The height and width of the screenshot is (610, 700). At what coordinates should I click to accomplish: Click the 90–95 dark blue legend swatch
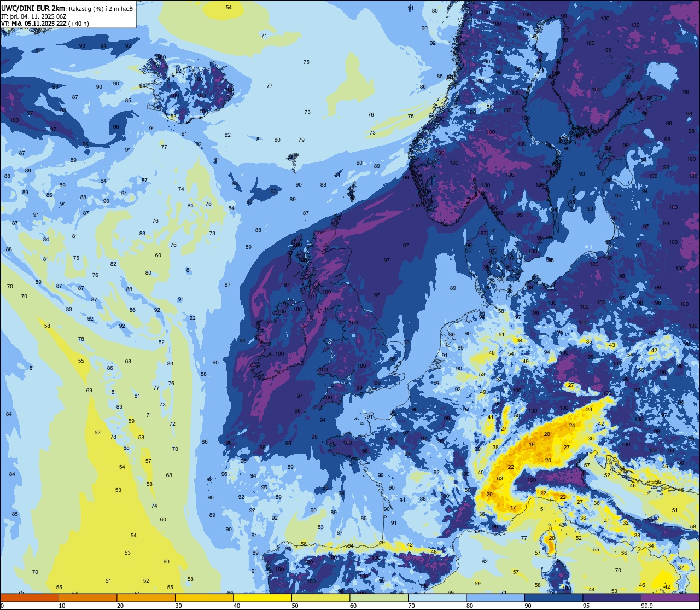click(554, 598)
